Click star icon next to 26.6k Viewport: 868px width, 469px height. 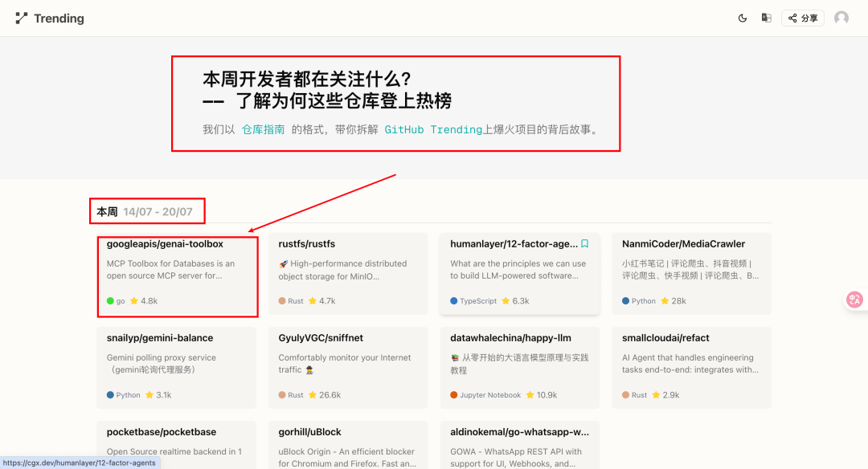[x=312, y=395]
